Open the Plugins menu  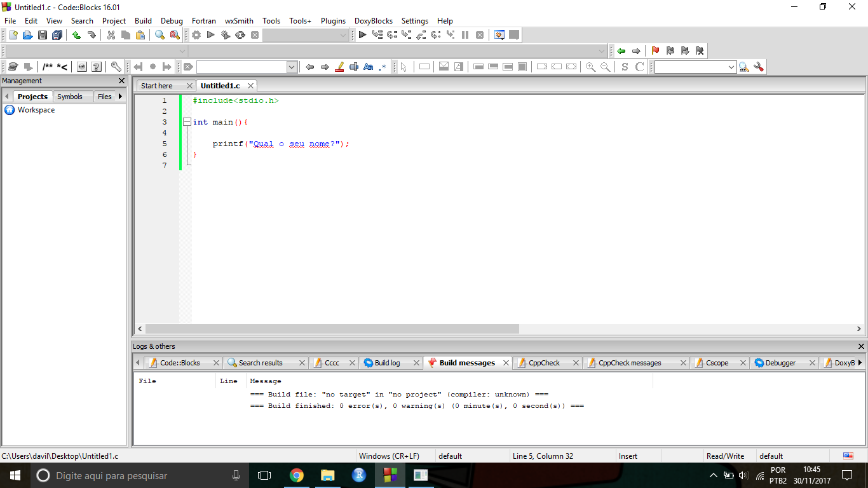[333, 21]
